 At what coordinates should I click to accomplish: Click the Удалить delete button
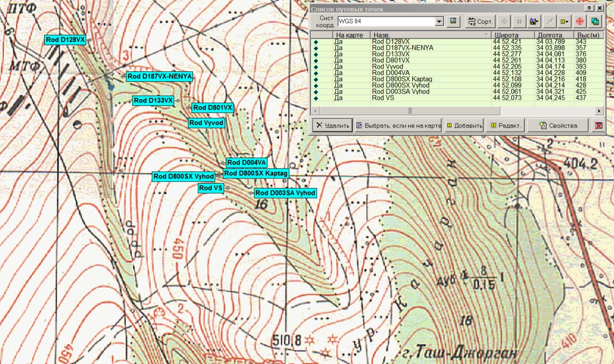tap(332, 125)
